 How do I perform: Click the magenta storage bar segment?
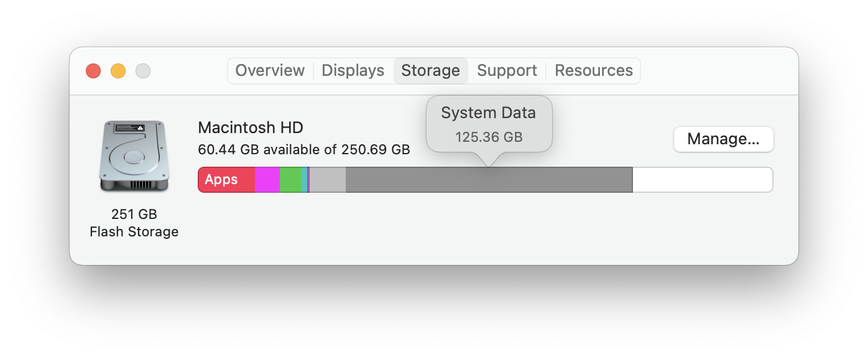pos(267,180)
